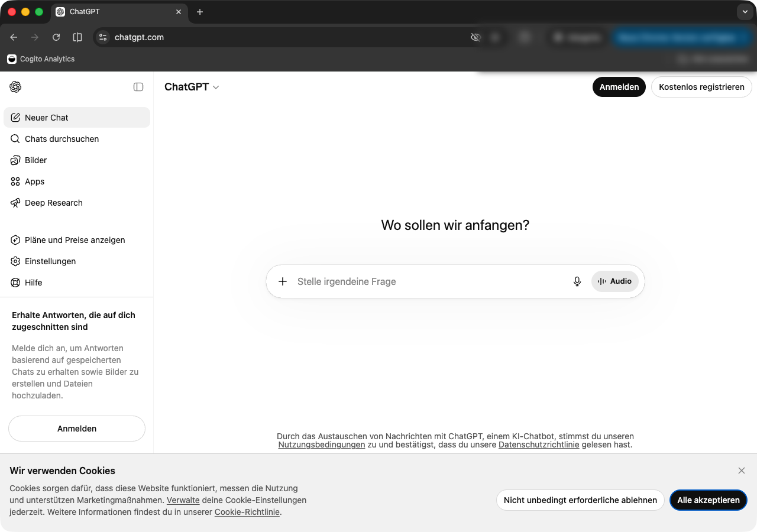Image resolution: width=757 pixels, height=532 pixels.
Task: Click the Einstellungen gear icon
Action: 15,261
